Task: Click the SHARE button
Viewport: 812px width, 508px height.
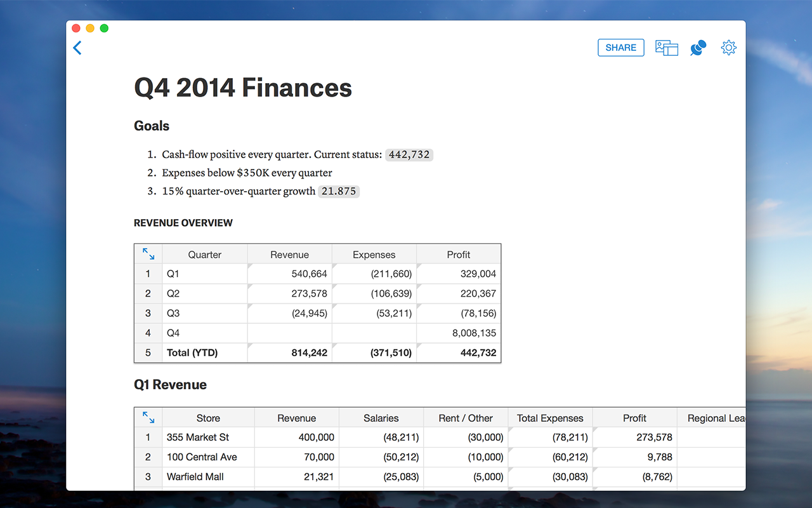Action: 621,48
